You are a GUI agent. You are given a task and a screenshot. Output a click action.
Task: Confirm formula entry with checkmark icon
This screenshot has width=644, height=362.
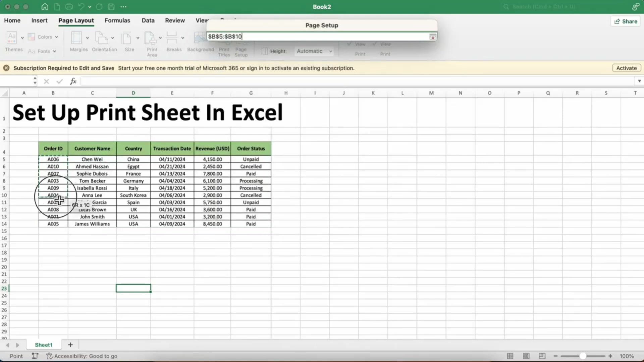[x=60, y=81]
